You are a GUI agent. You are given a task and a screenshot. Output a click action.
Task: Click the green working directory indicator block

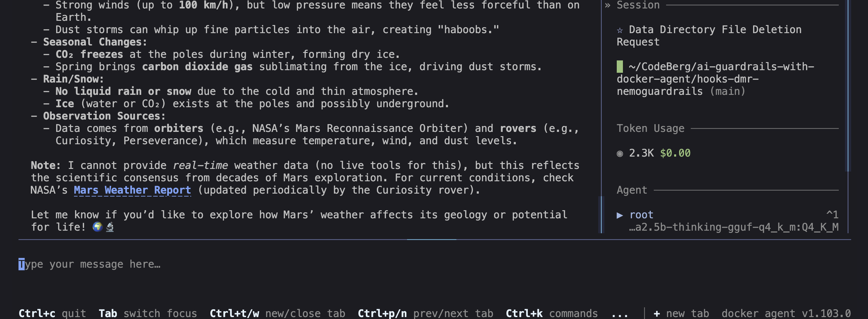(x=620, y=66)
